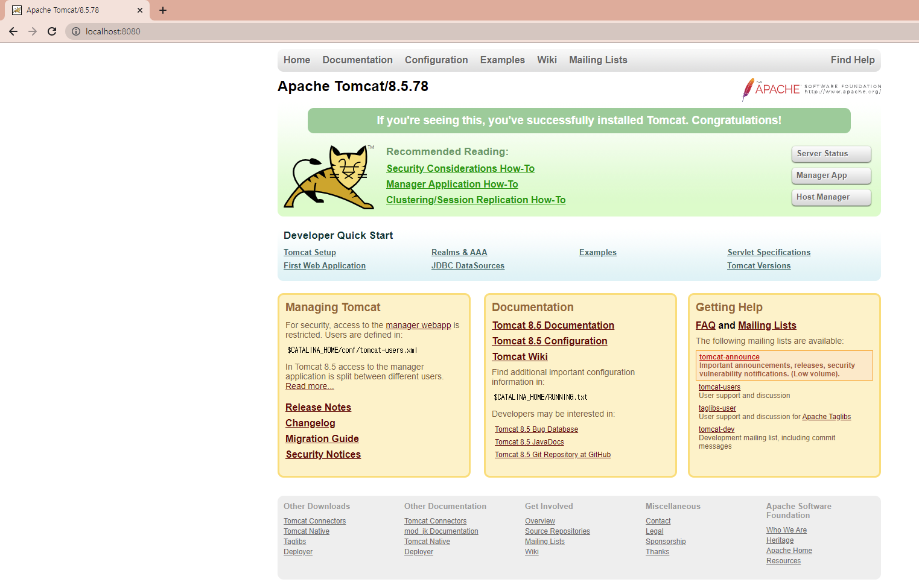Click the Apache Software Foundation feather logo
The width and height of the screenshot is (919, 588).
[x=811, y=89]
